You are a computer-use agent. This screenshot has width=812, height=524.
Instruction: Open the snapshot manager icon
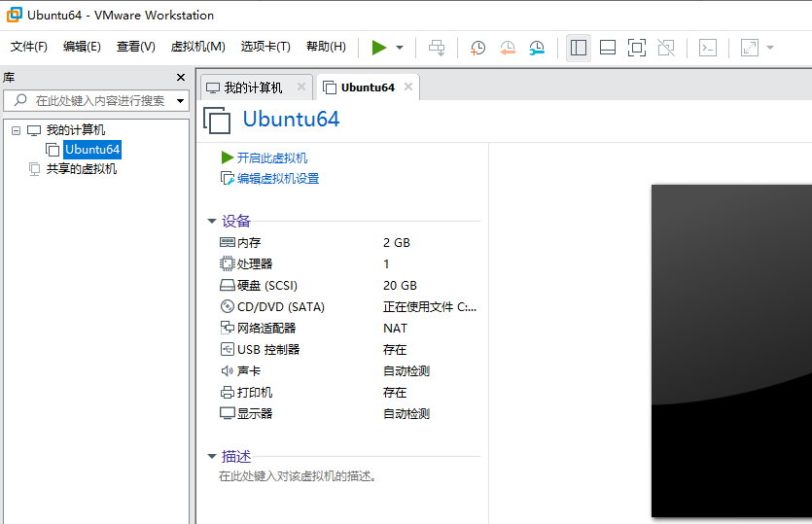point(537,48)
